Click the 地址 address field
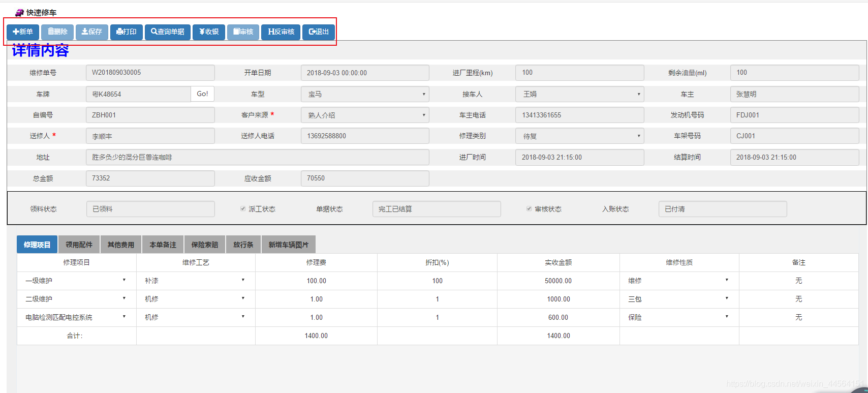 pyautogui.click(x=258, y=158)
